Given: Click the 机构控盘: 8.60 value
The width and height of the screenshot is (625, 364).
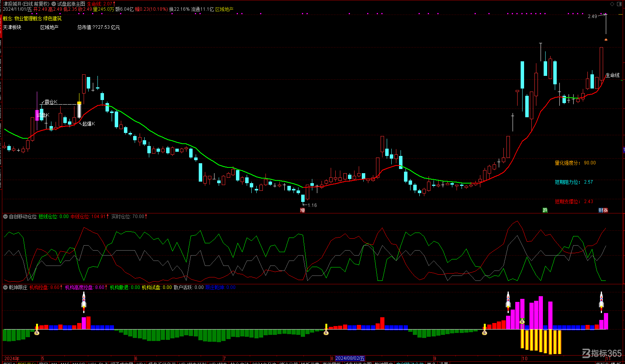Looking at the screenshot, I should coord(46,287).
